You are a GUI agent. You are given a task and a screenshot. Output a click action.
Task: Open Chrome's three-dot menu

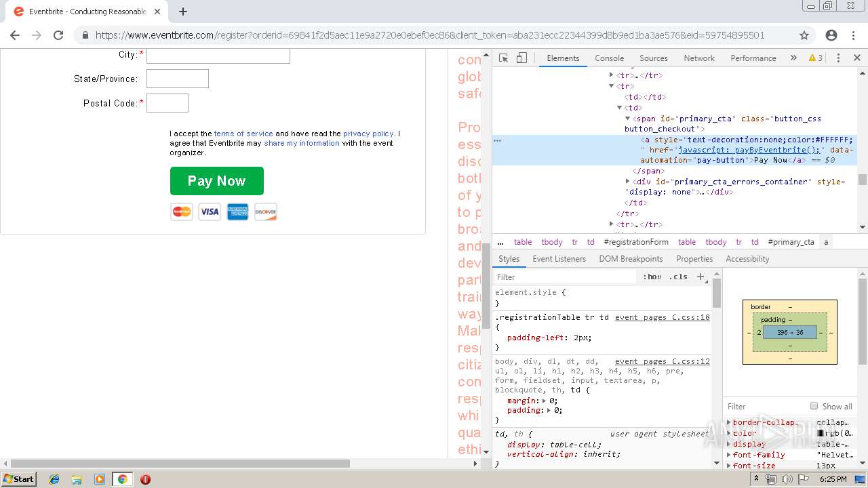click(854, 35)
